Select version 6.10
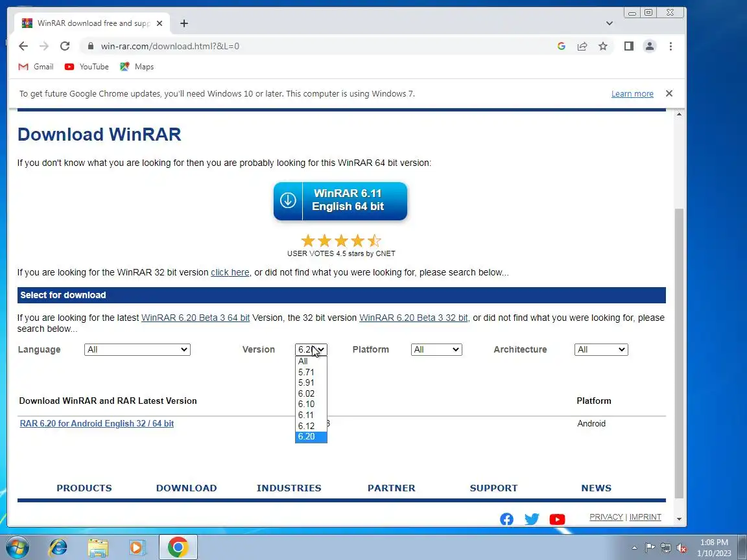 pyautogui.click(x=311, y=404)
